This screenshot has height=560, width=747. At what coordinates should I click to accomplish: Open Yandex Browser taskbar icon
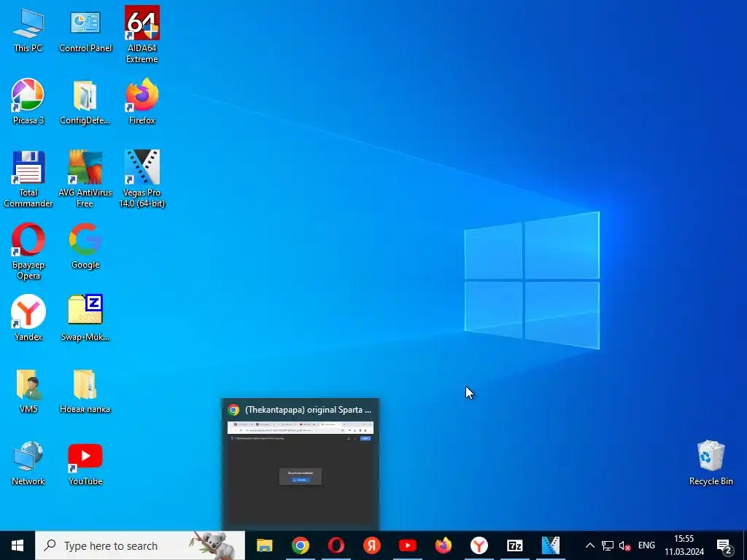click(479, 545)
